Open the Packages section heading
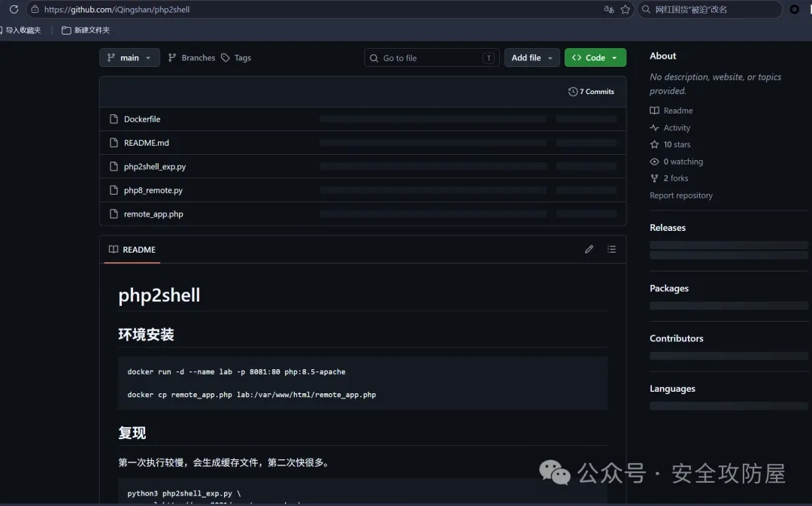812x506 pixels. tap(669, 289)
